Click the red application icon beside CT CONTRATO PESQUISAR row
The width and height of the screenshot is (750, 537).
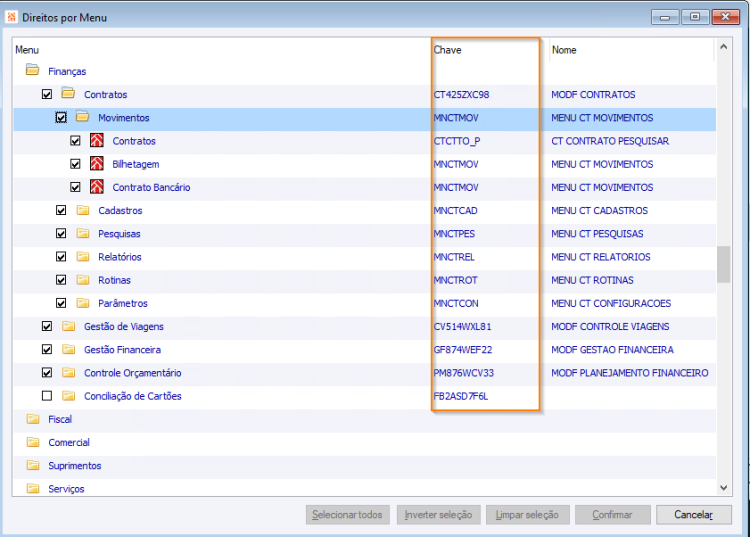click(97, 141)
